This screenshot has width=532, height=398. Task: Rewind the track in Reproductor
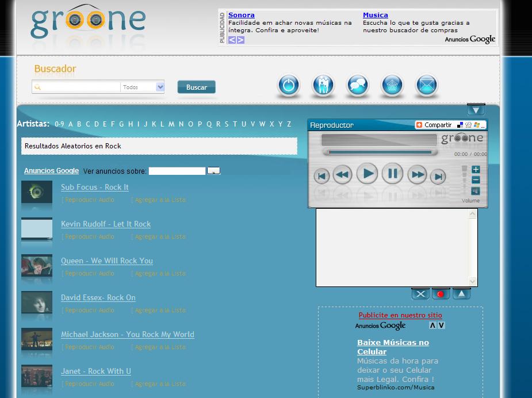[343, 174]
